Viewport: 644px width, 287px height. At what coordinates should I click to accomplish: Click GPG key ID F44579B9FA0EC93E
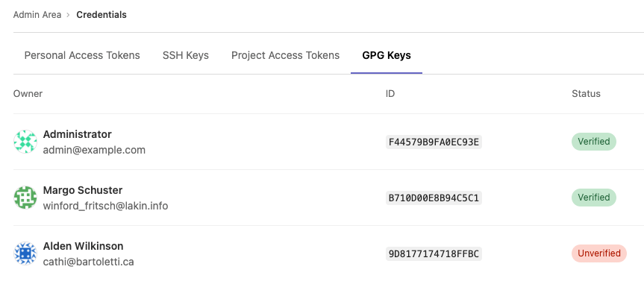434,142
